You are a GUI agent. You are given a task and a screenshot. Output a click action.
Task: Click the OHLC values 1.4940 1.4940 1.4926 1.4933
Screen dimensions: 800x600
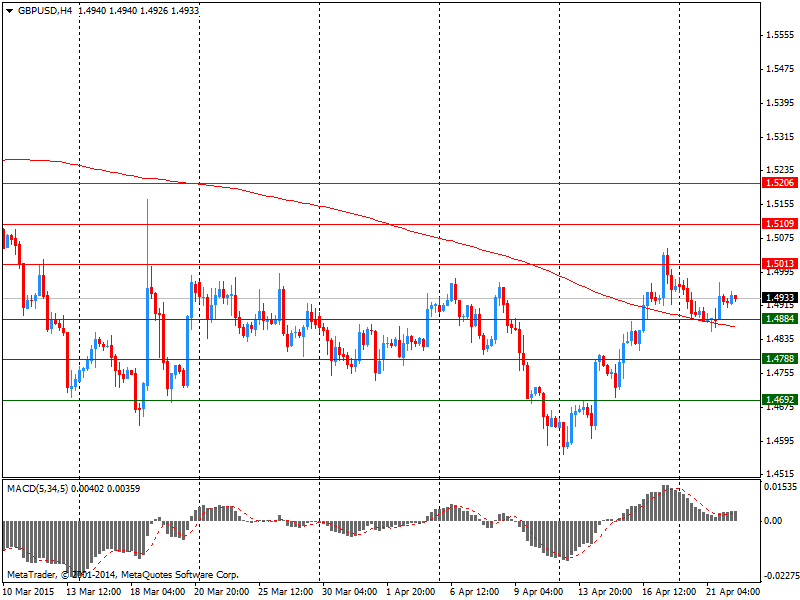138,10
